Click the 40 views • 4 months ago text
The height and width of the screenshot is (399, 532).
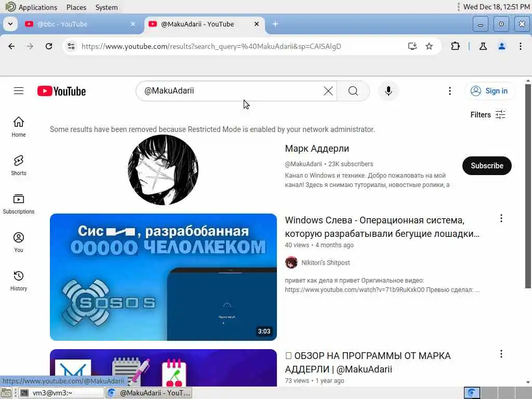pyautogui.click(x=319, y=245)
